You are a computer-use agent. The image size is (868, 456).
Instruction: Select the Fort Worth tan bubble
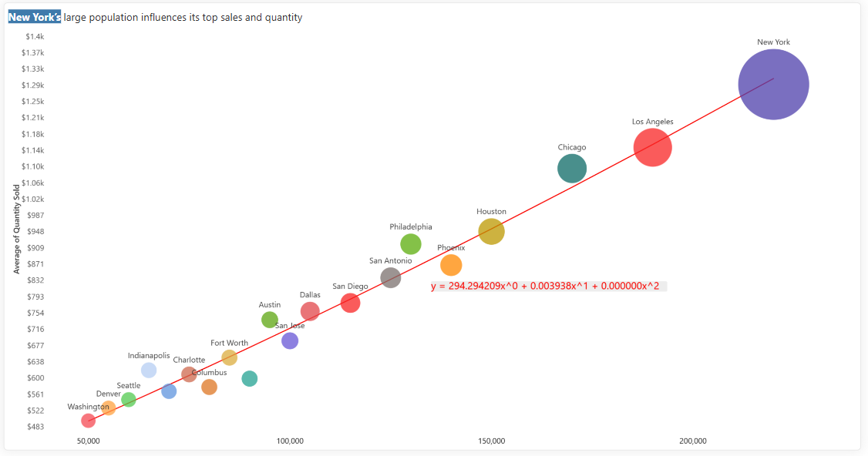(x=229, y=357)
